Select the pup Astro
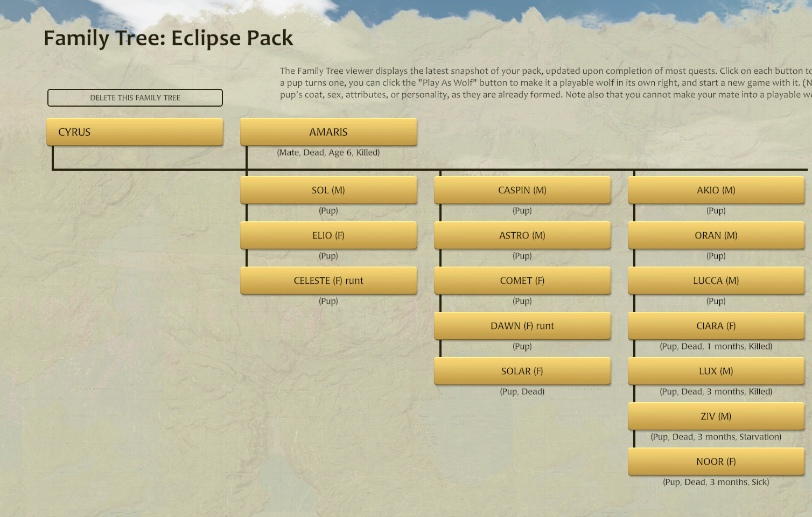 point(522,235)
